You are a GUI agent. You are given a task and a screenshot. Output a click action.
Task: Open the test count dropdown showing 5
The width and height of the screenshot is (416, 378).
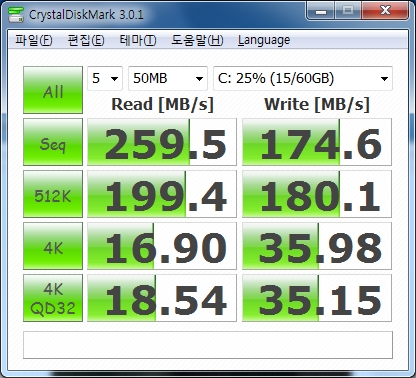pos(105,78)
